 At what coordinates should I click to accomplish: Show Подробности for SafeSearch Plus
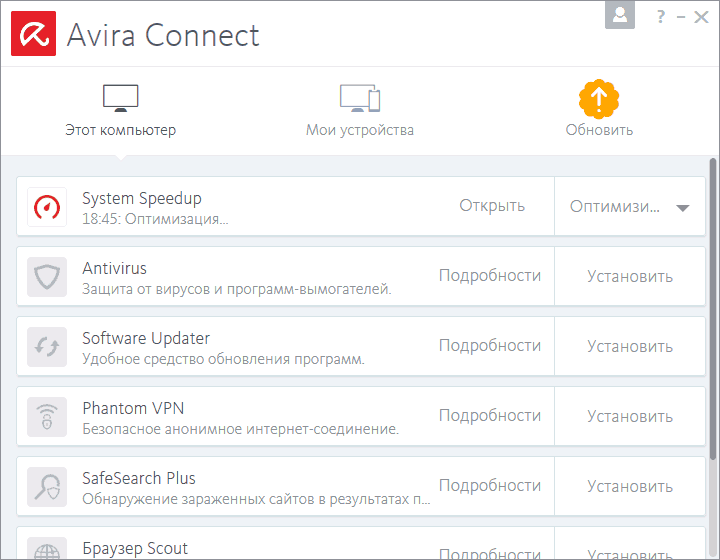tap(490, 486)
